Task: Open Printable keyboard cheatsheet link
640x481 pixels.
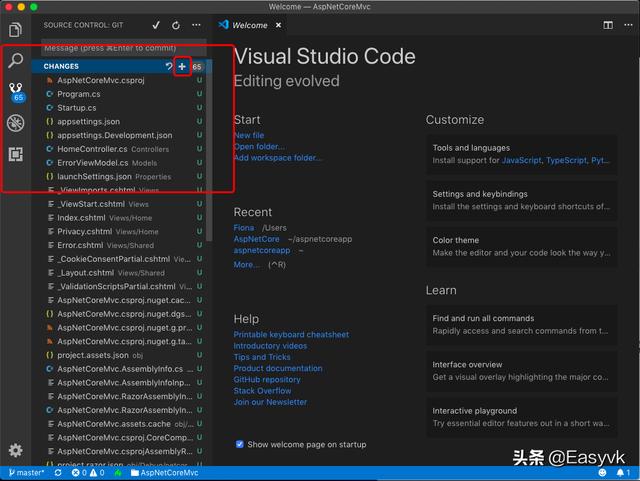Action: pos(291,334)
